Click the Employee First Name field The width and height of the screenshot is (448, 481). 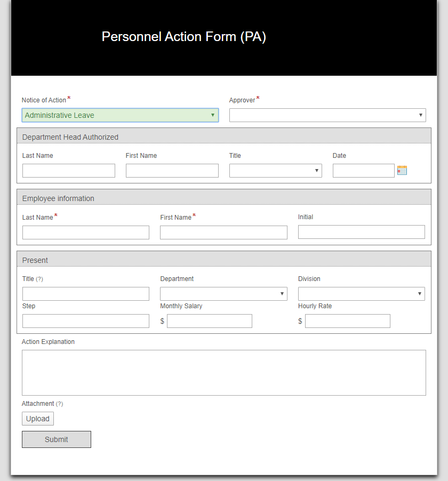[223, 233]
